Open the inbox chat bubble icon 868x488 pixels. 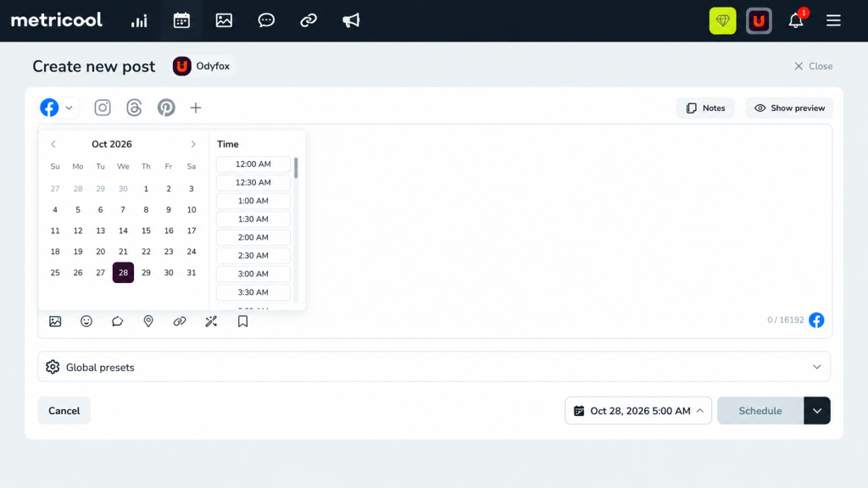coord(266,21)
